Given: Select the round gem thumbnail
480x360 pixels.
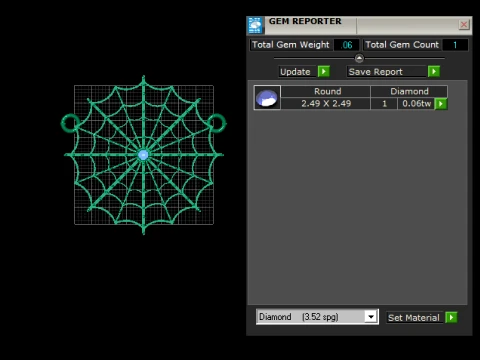Looking at the screenshot, I should tap(267, 98).
